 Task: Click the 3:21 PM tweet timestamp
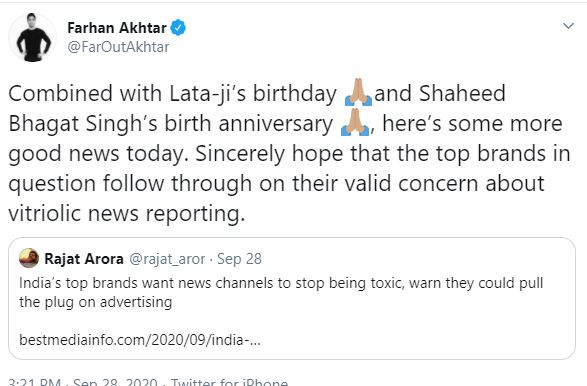click(x=34, y=382)
